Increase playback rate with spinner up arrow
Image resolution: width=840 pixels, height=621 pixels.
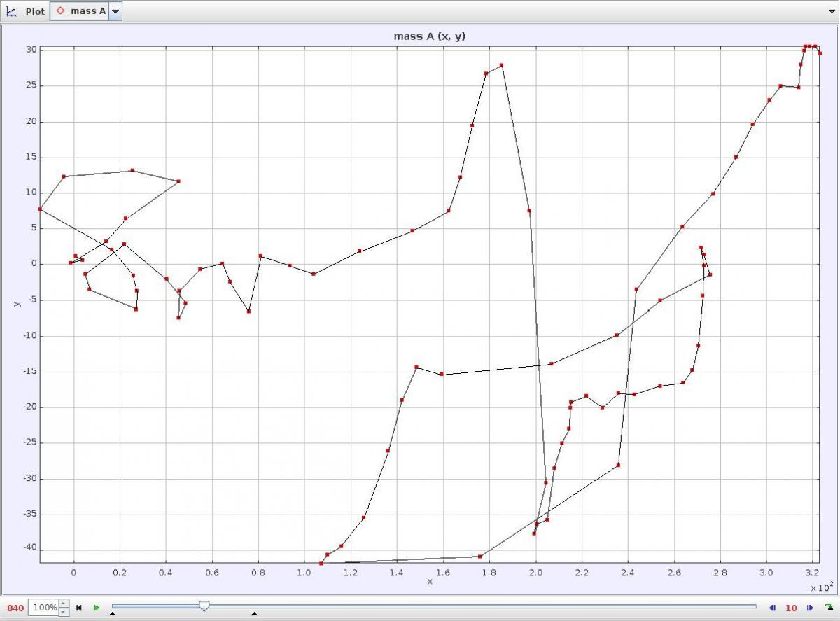64,603
